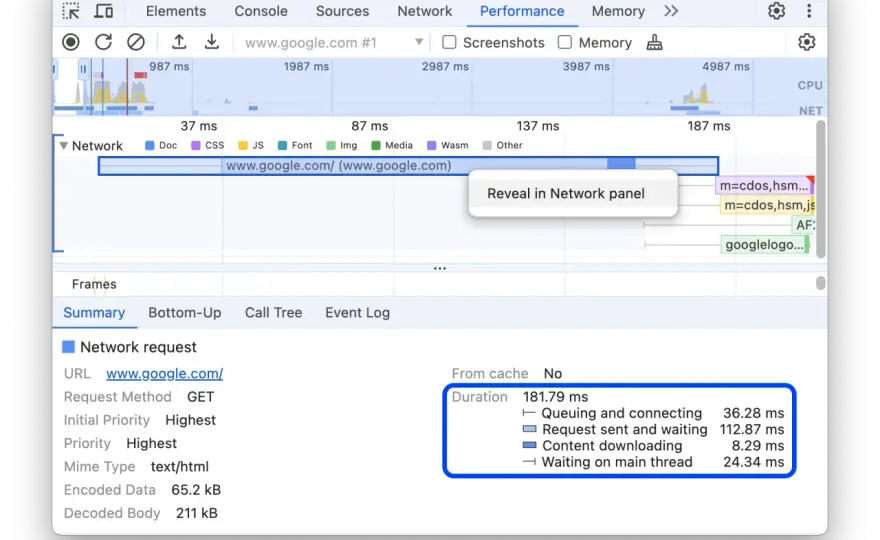
Task: Open DevTools settings gear at top
Action: pyautogui.click(x=776, y=11)
